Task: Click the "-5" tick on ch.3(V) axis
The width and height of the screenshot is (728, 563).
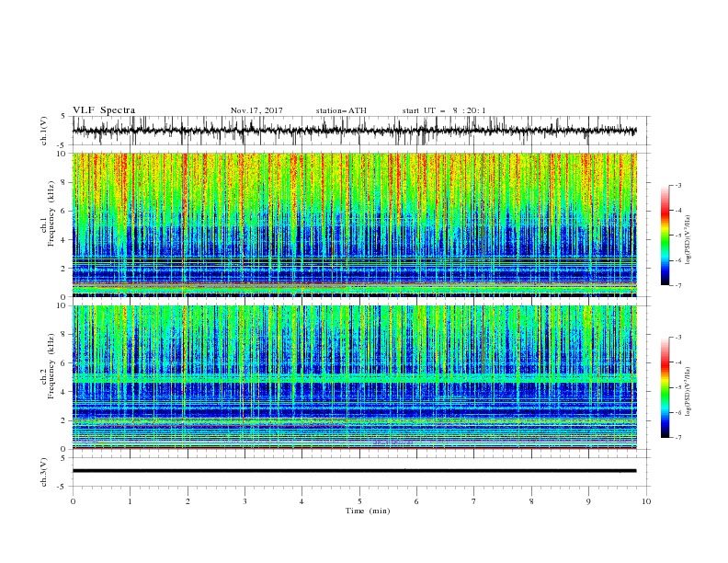Action: coord(63,487)
